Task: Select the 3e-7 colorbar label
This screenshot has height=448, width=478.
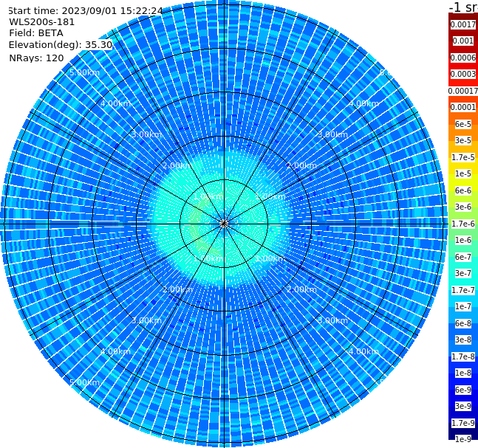Action: click(x=463, y=273)
